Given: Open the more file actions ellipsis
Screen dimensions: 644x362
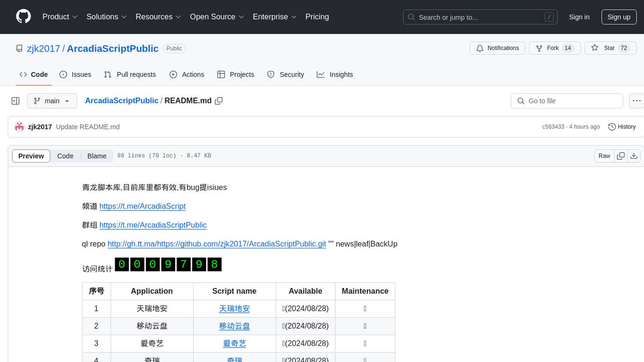Looking at the screenshot, I should pos(636,101).
